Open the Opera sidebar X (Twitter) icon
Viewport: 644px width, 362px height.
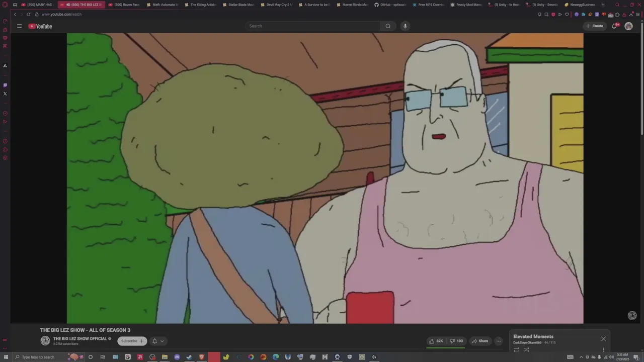click(x=5, y=94)
